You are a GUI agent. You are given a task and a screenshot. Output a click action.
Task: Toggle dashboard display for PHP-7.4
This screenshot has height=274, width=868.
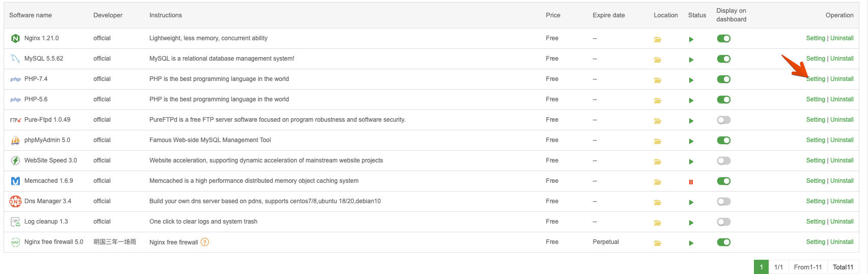coord(723,79)
